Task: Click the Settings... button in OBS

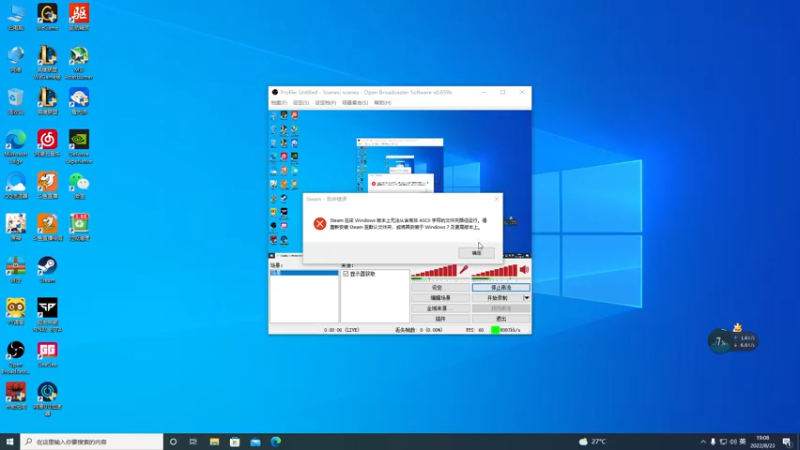Action: (x=440, y=288)
